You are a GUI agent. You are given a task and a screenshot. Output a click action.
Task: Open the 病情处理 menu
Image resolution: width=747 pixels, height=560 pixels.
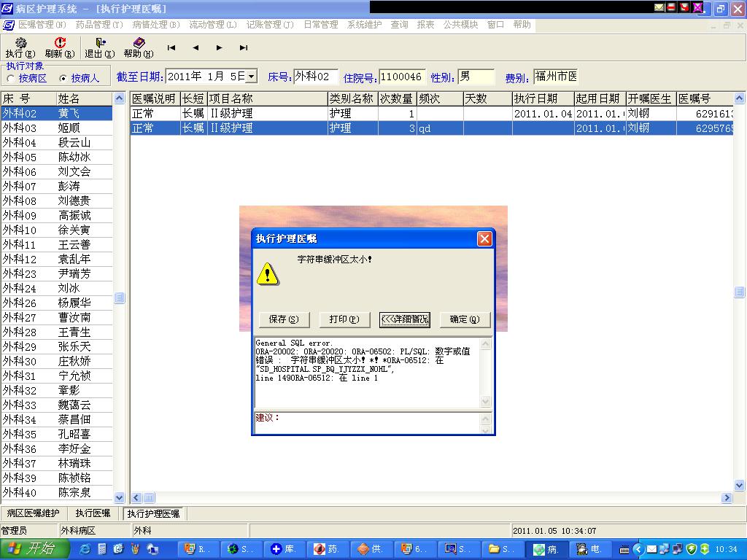pos(156,24)
